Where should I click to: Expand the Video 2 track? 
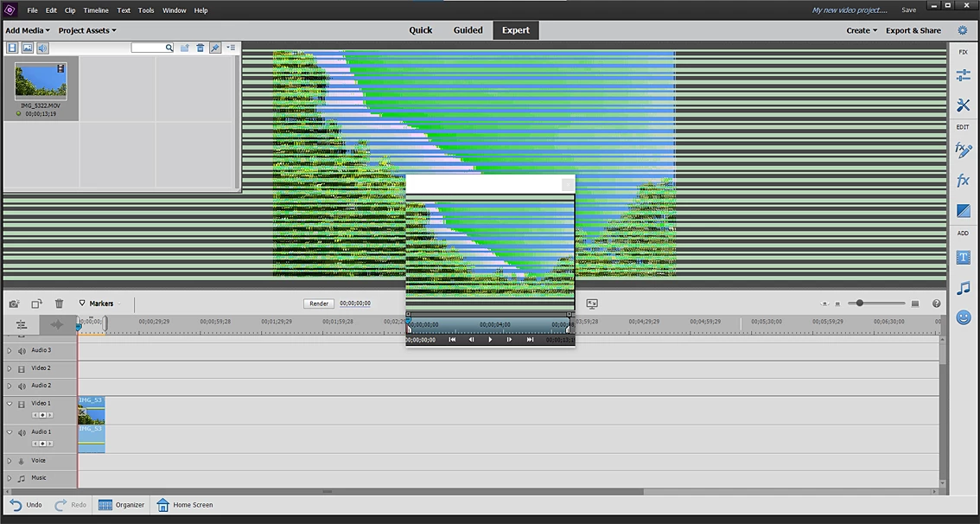(10, 368)
